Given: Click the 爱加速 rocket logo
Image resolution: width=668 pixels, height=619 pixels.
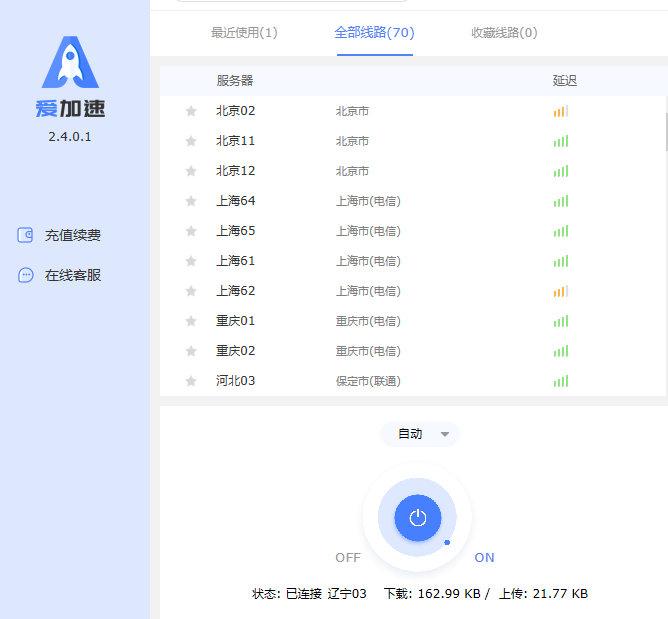Looking at the screenshot, I should point(70,64).
